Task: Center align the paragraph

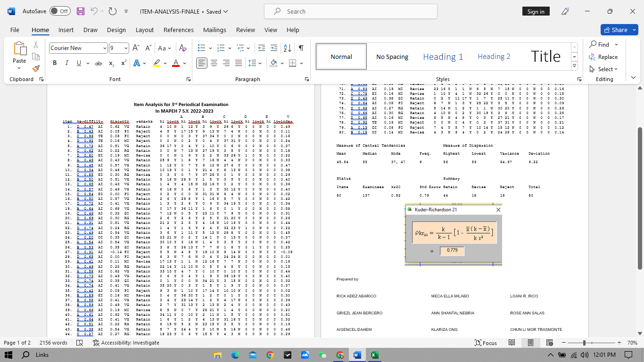Action: (x=214, y=63)
